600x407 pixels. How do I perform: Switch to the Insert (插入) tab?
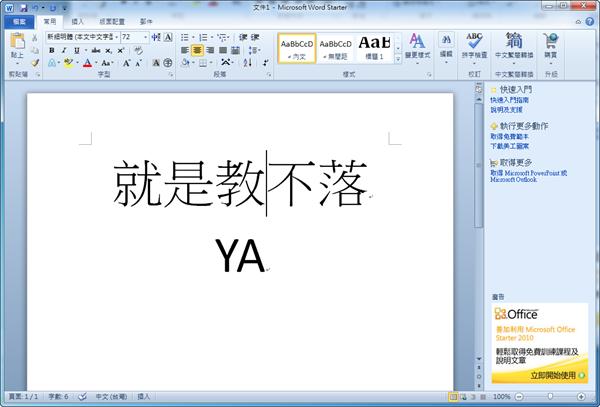click(x=76, y=20)
